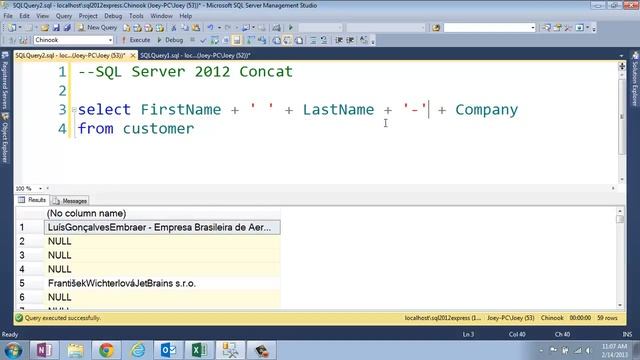Switch output to Results to File
This screenshot has width=640, height=360.
point(299,40)
